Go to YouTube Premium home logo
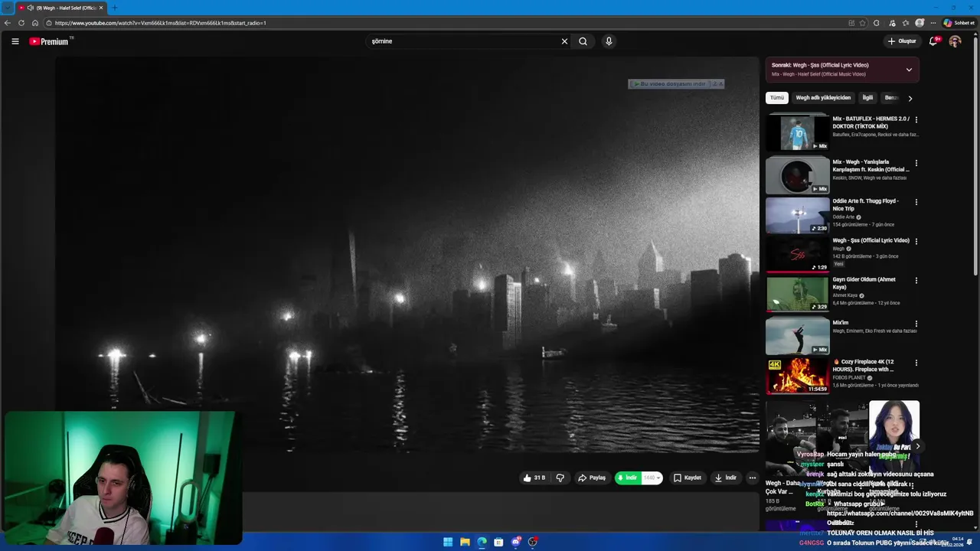This screenshot has width=980, height=551. click(50, 41)
